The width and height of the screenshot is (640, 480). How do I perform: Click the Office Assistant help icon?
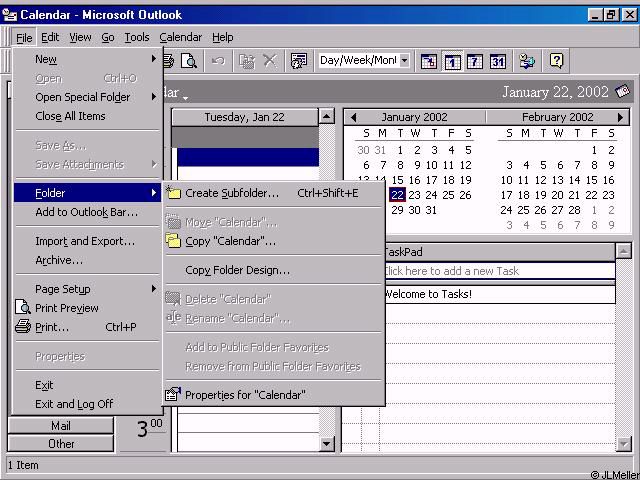(556, 61)
